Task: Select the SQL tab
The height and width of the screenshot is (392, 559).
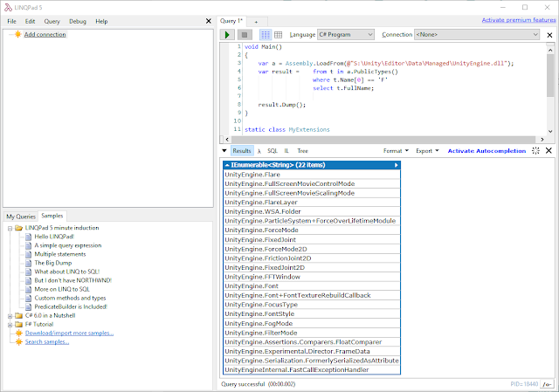Action: click(x=273, y=151)
